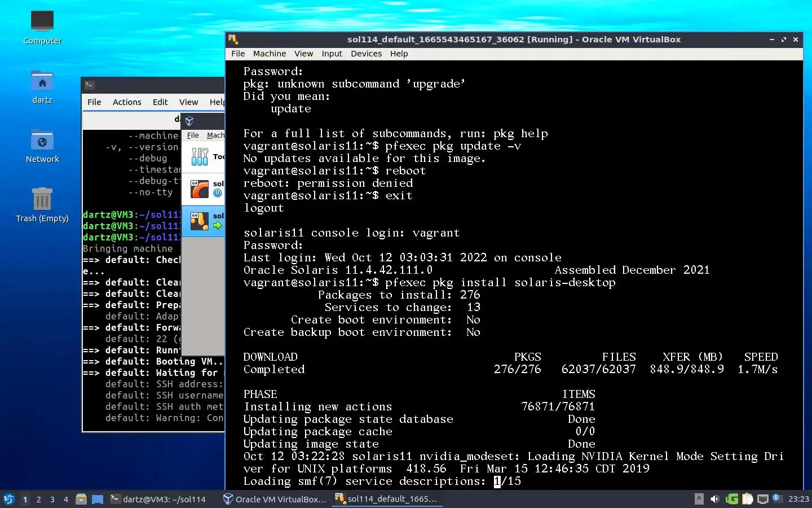Click 'pfexec pkg install solaris-desktop' command line
Image resolution: width=812 pixels, height=508 pixels.
point(429,283)
